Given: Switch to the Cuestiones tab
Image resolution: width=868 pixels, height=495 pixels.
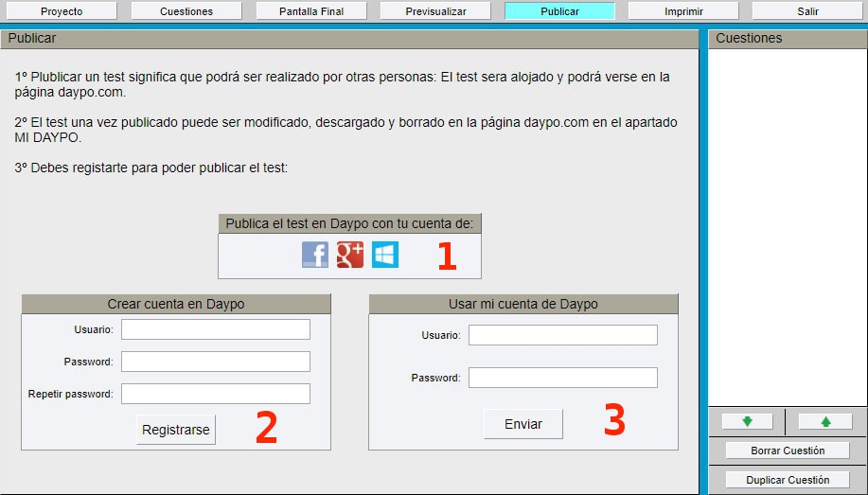Looking at the screenshot, I should pos(186,11).
